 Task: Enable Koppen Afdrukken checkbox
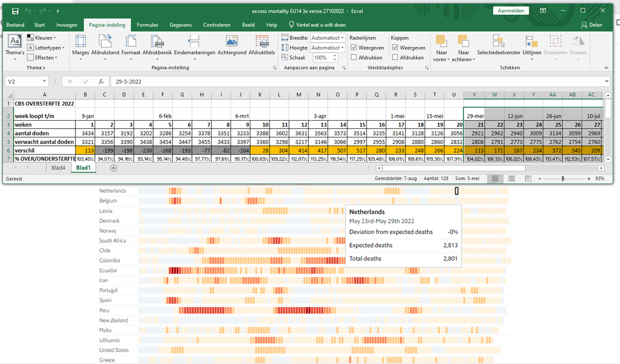pyautogui.click(x=395, y=58)
